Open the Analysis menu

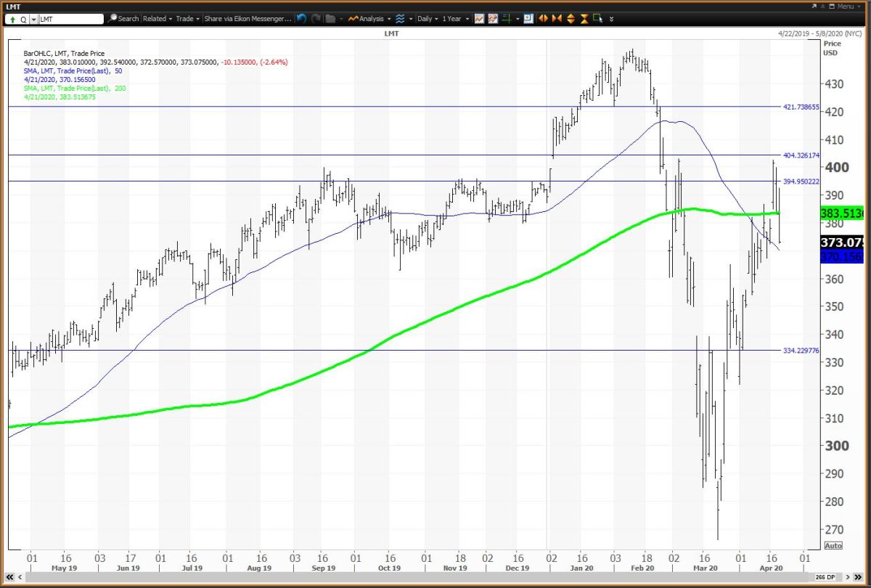[369, 18]
